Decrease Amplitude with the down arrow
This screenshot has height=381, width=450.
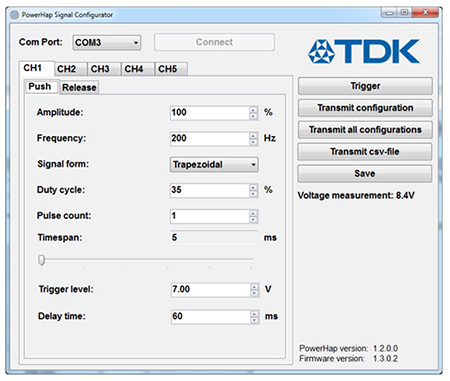click(x=253, y=116)
